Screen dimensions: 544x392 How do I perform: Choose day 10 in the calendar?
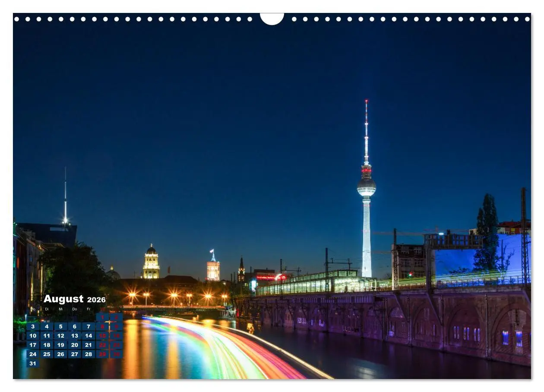(33, 336)
